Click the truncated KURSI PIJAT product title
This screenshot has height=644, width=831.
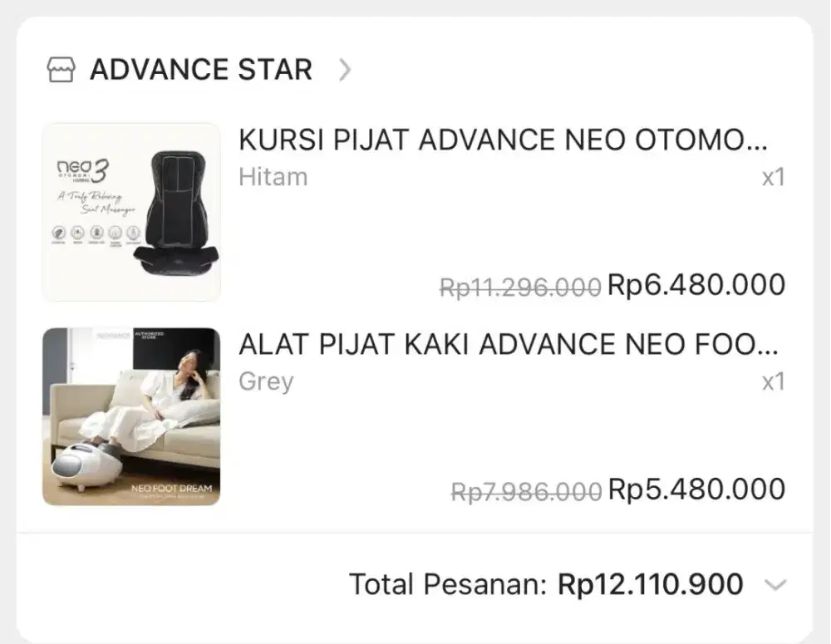click(509, 141)
